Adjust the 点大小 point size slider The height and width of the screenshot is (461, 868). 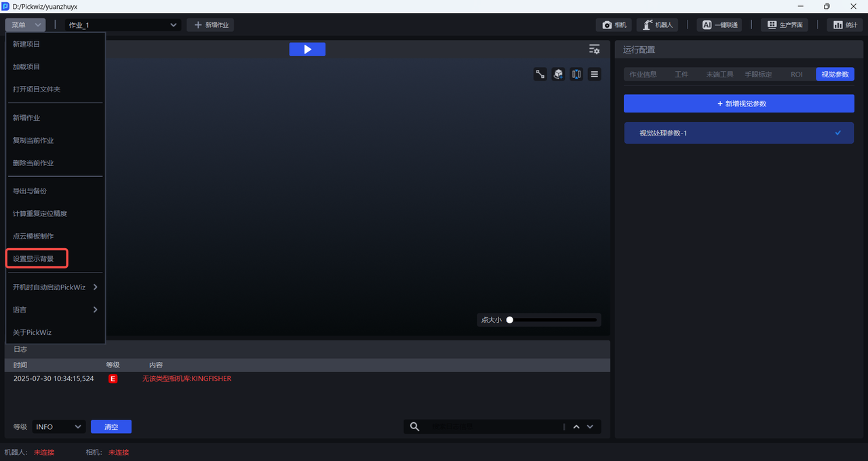point(510,320)
